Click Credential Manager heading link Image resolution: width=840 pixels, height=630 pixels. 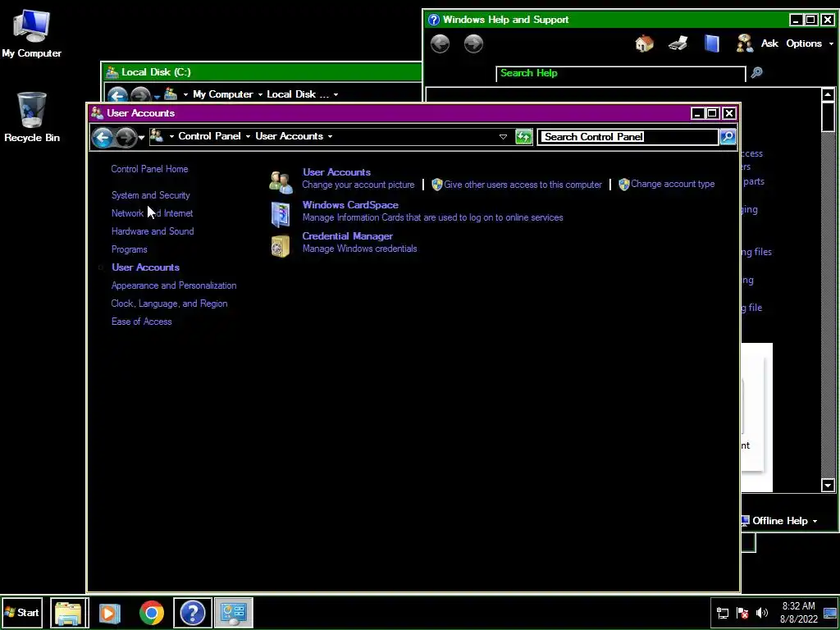click(348, 235)
